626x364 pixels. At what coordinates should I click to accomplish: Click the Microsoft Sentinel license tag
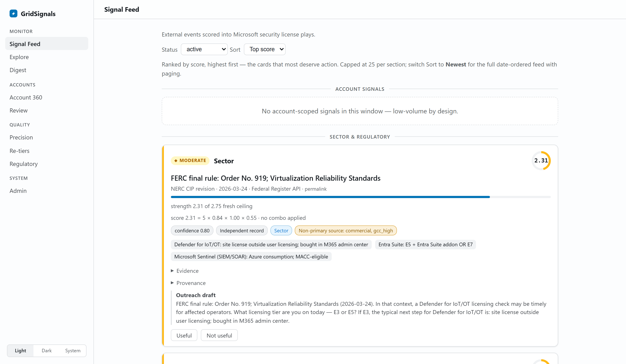[251, 257]
